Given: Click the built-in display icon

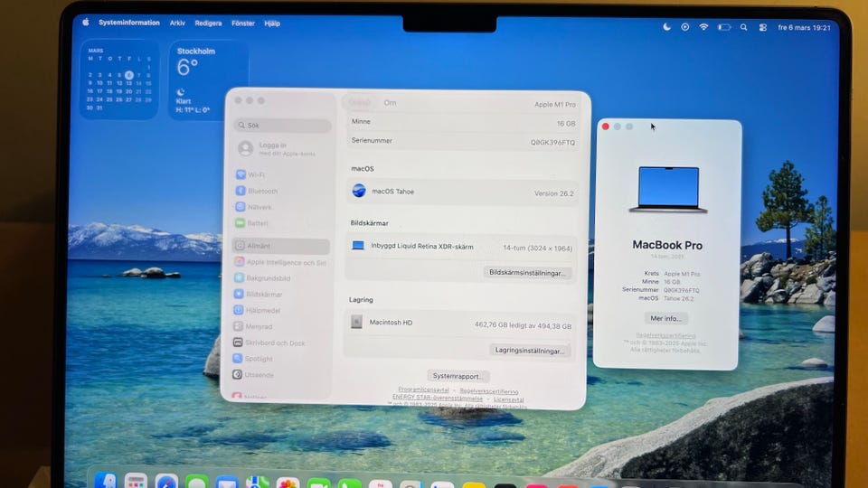Looking at the screenshot, I should coord(358,246).
